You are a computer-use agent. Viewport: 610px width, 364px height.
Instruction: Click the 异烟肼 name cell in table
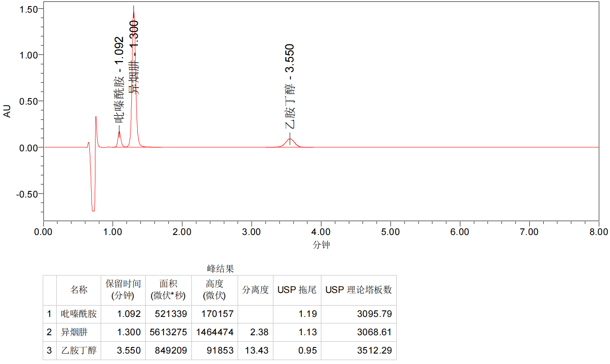click(x=74, y=332)
